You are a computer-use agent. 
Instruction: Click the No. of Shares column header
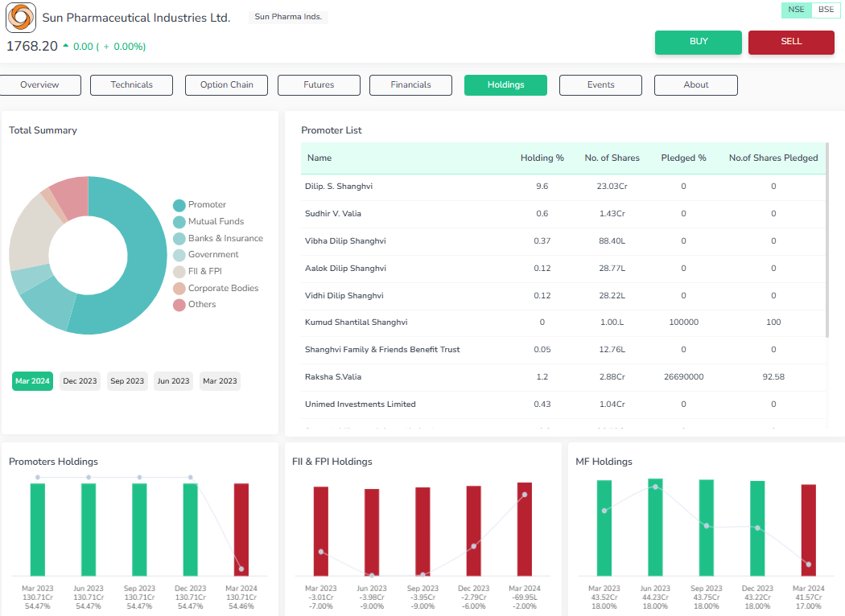(612, 158)
